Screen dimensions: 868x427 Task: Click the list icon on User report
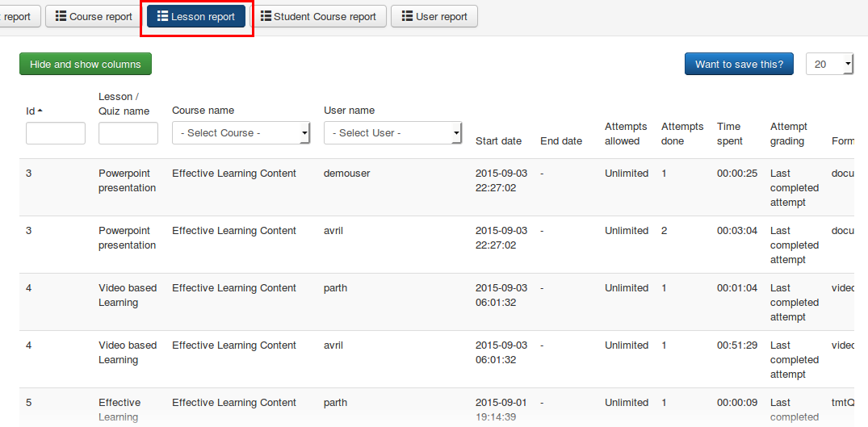click(407, 17)
